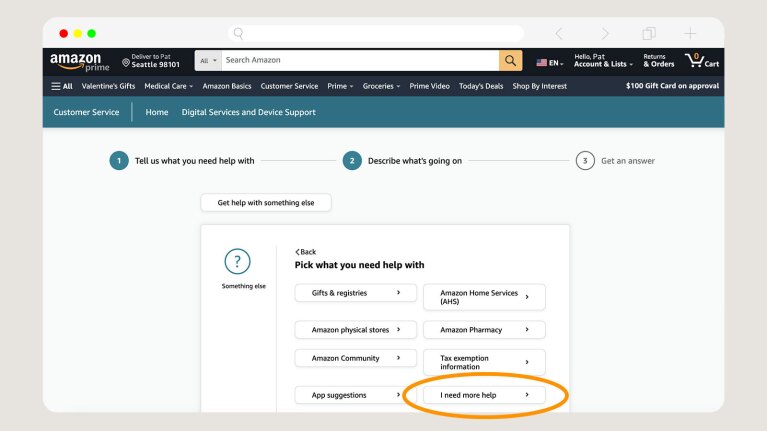Image resolution: width=767 pixels, height=431 pixels.
Task: Click the Search Amazon input field
Action: [360, 61]
